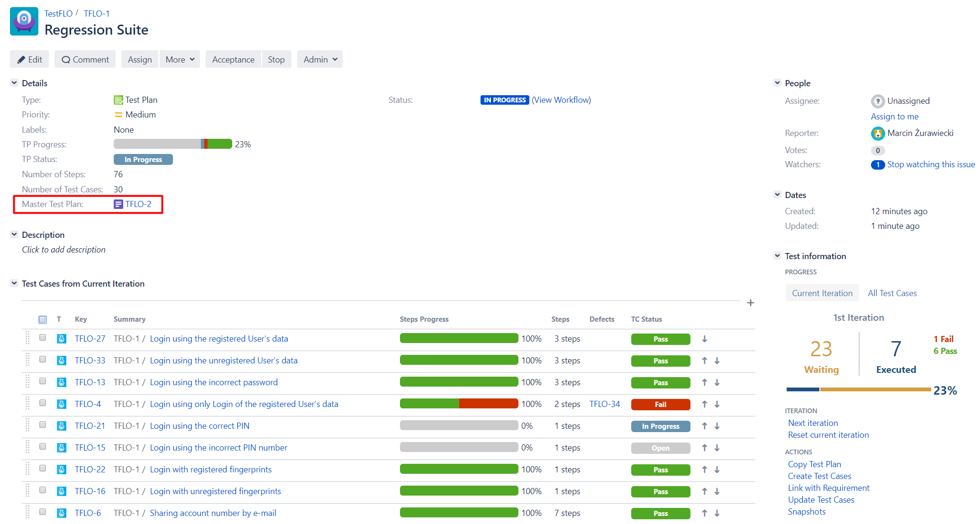
Task: Click the plus icon to add test cases
Action: [x=750, y=303]
